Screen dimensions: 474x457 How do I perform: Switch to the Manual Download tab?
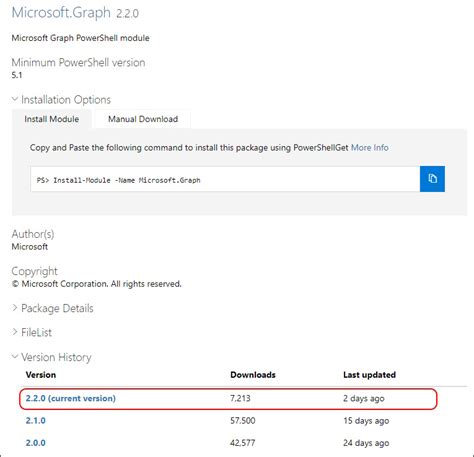143,119
